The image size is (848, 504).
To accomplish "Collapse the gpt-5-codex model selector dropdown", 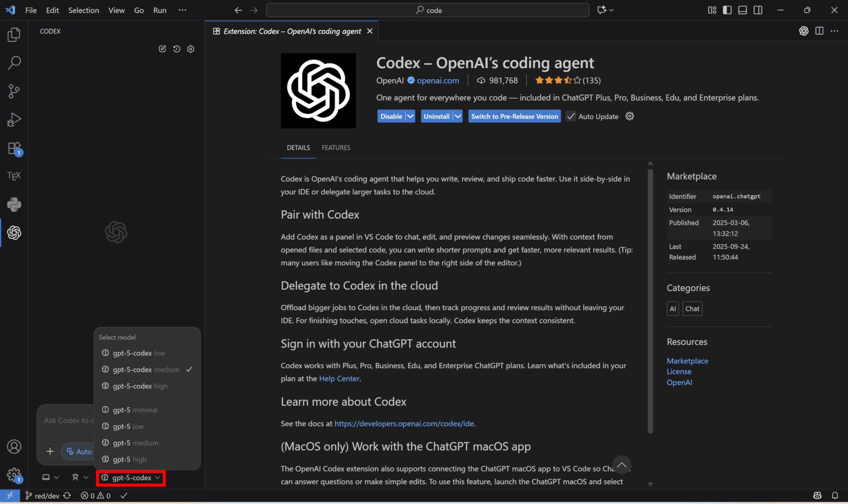I will click(x=131, y=478).
